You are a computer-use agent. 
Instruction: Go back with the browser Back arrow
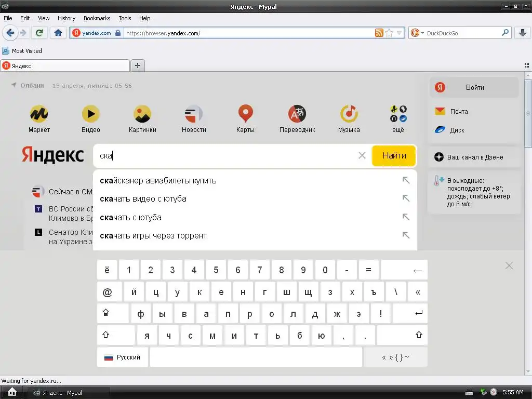pyautogui.click(x=10, y=33)
